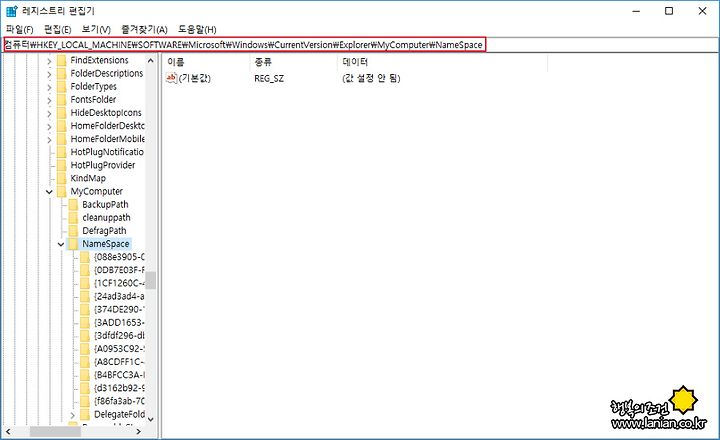This screenshot has width=720, height=440.
Task: Click folder icon of {3dfdf296 key
Action: coord(85,335)
